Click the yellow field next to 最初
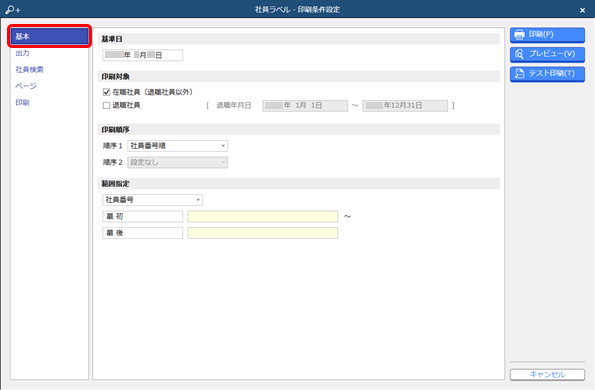The image size is (595, 390). 262,216
